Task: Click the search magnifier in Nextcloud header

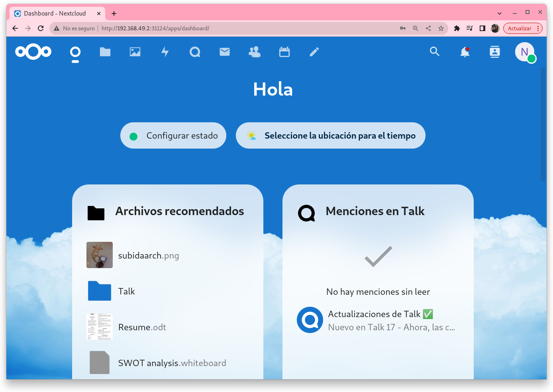Action: click(x=435, y=52)
